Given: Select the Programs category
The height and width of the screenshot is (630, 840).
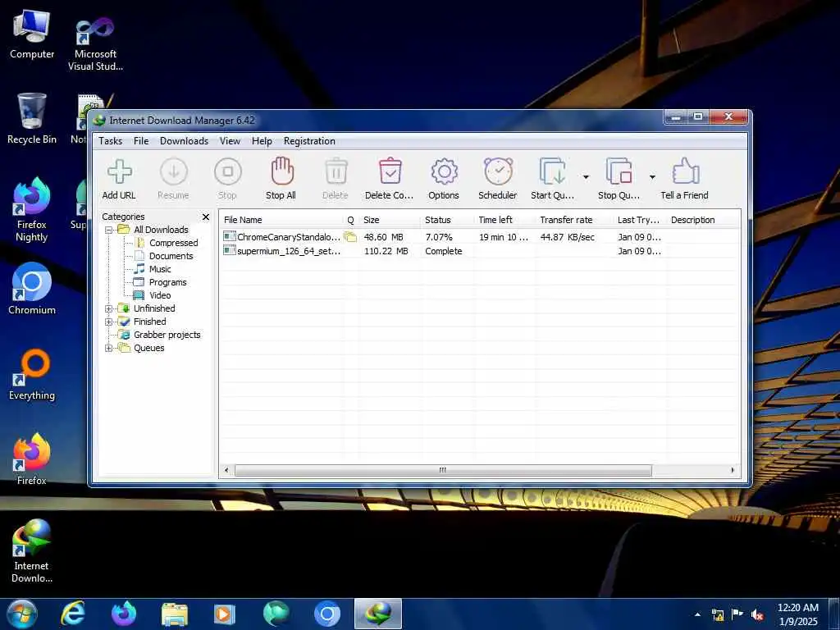Looking at the screenshot, I should 167,282.
